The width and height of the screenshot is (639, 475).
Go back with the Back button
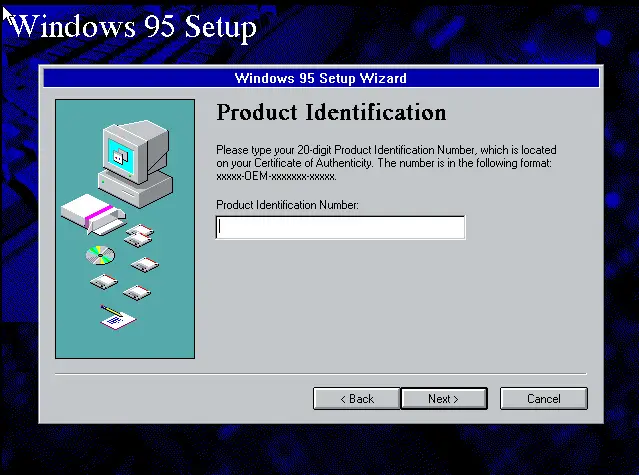click(356, 399)
